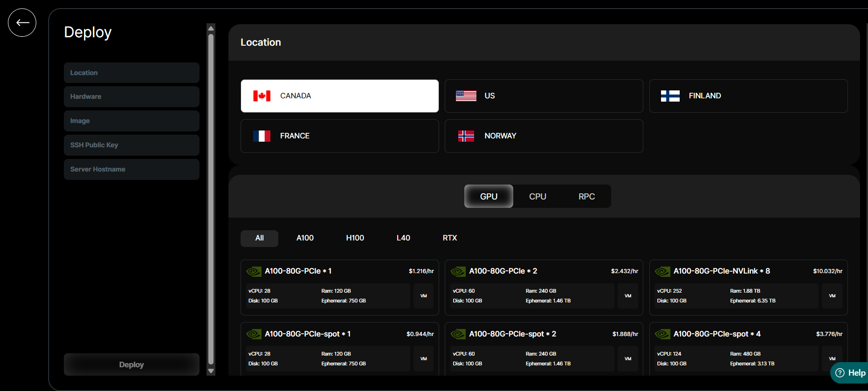Select FRANCE as the location
868x391 pixels.
339,136
